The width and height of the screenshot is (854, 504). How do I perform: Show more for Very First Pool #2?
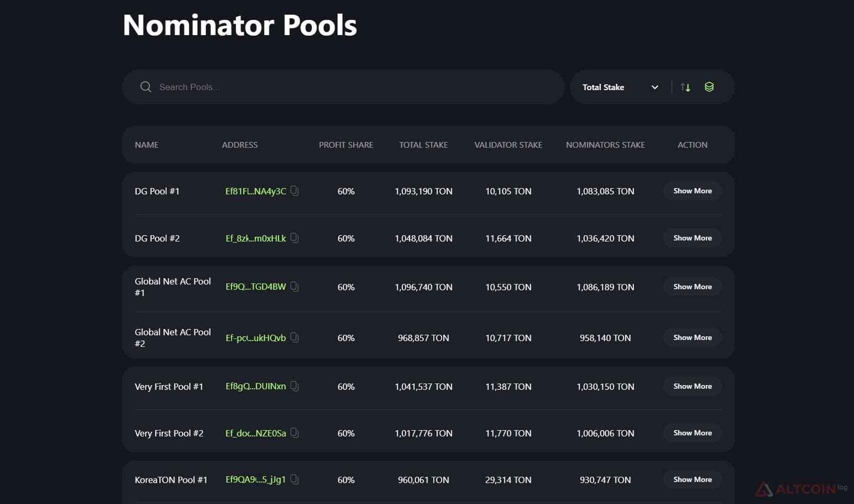pos(693,433)
